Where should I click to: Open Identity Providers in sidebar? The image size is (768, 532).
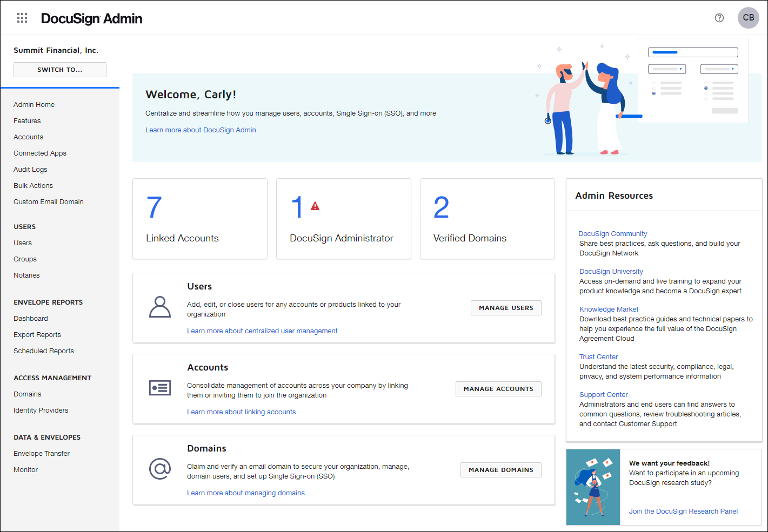pos(41,410)
